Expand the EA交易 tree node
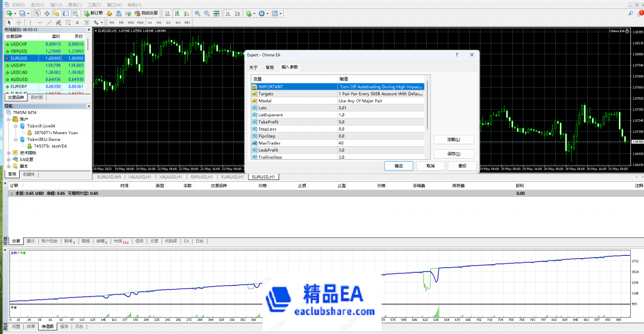This screenshot has width=644, height=334. 8,159
